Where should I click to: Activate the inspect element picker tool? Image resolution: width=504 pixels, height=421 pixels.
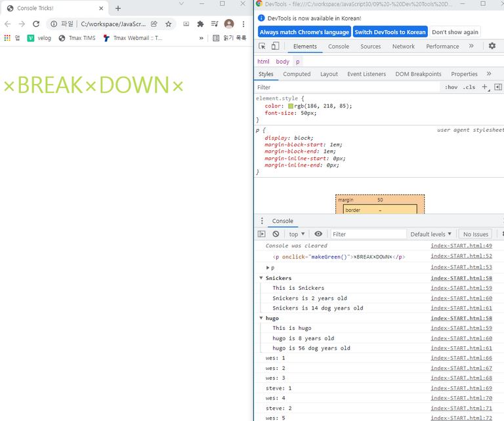pyautogui.click(x=262, y=47)
